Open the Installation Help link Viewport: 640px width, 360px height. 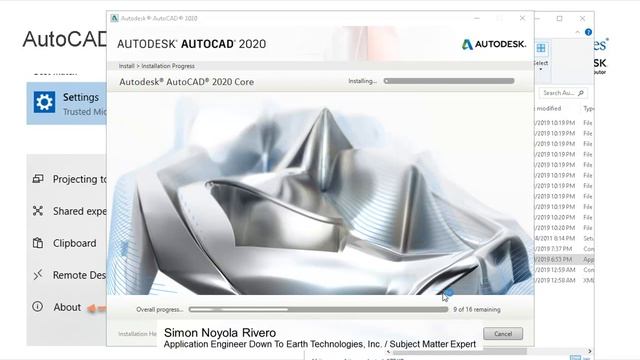tap(138, 333)
